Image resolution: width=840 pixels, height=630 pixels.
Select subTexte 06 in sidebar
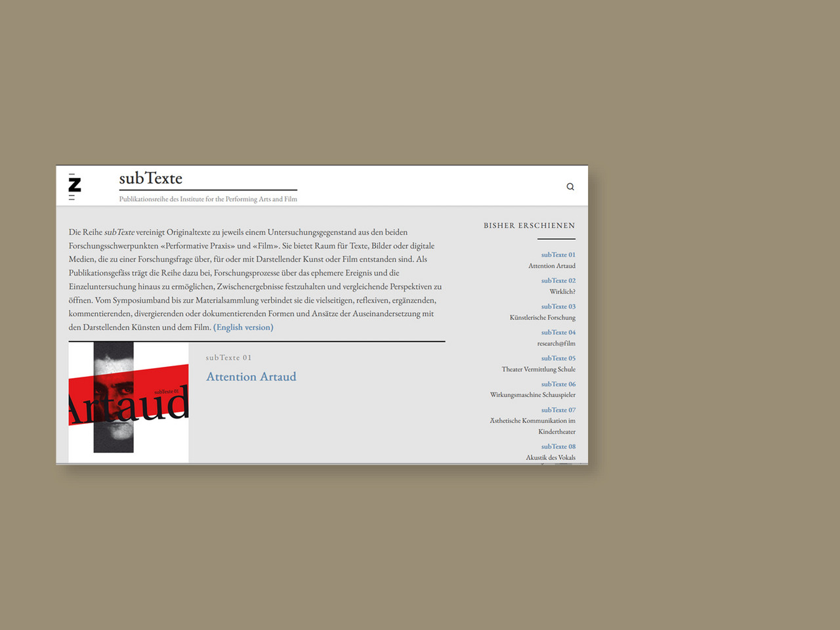coord(558,384)
